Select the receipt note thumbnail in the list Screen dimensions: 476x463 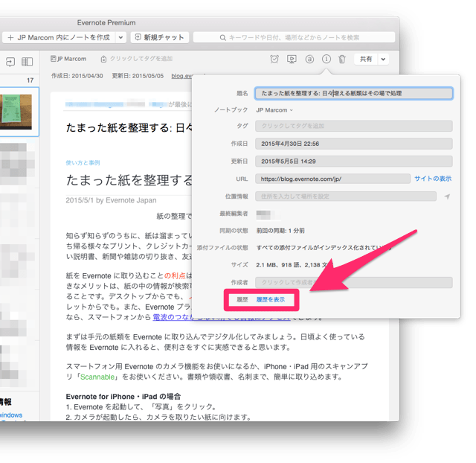18,112
